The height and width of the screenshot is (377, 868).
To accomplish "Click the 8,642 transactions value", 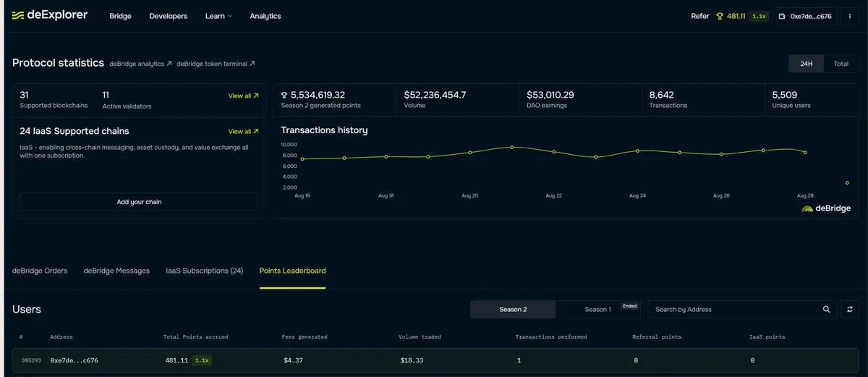I will coord(662,95).
